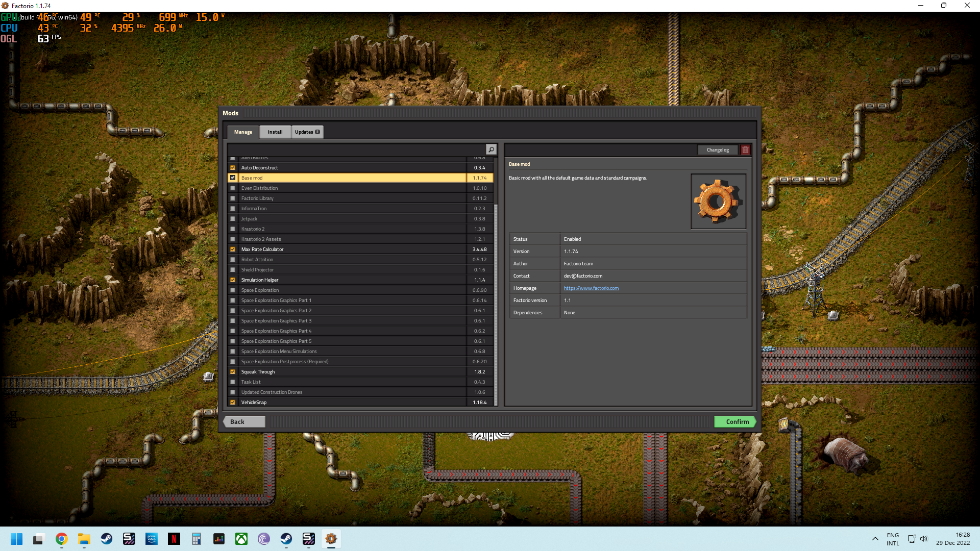Image resolution: width=980 pixels, height=551 pixels.
Task: Uncheck the Auto Deconstruct mod checkbox
Action: pos(233,168)
